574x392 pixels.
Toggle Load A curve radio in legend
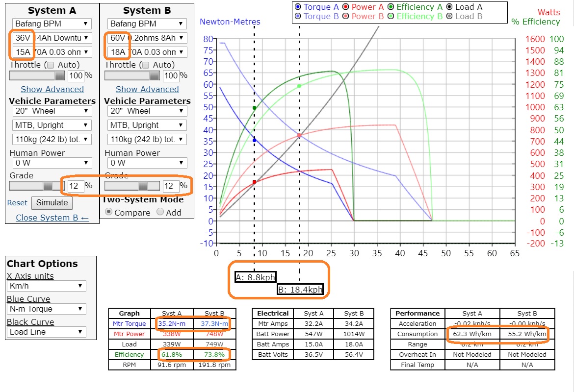coord(449,6)
